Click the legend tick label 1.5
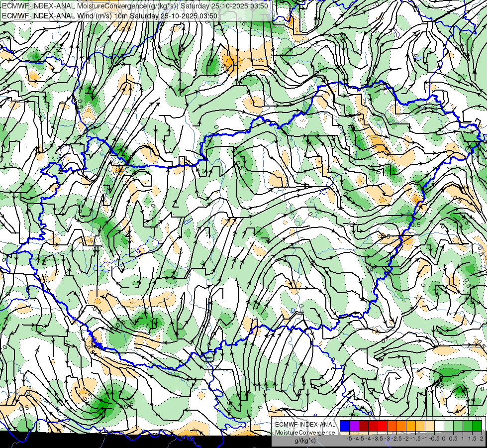Viewport: 487px width, 448px height. click(x=472, y=439)
